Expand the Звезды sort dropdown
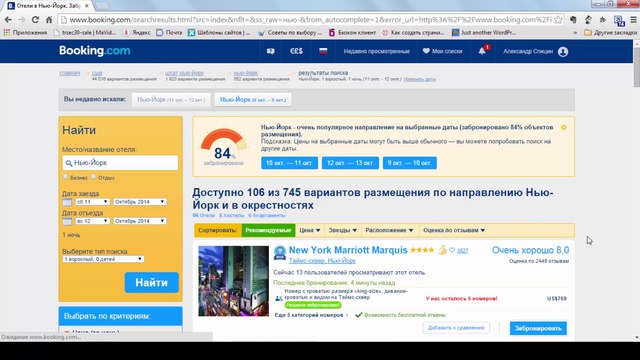 (x=343, y=230)
